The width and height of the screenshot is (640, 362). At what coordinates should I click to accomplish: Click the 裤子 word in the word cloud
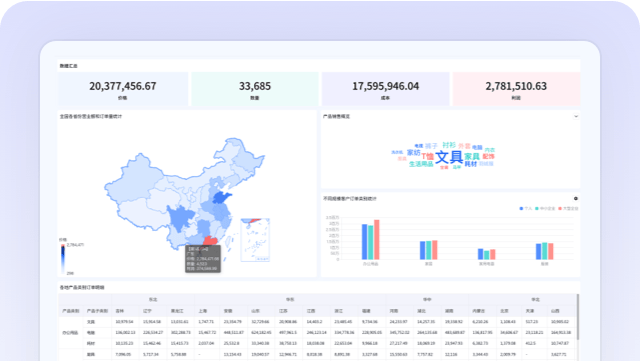(x=431, y=146)
